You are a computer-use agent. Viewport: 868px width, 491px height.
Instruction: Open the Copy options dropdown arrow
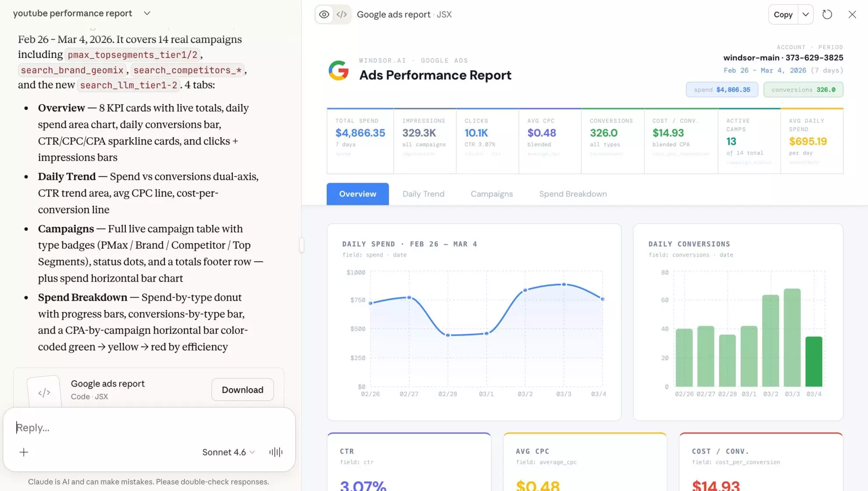point(805,14)
